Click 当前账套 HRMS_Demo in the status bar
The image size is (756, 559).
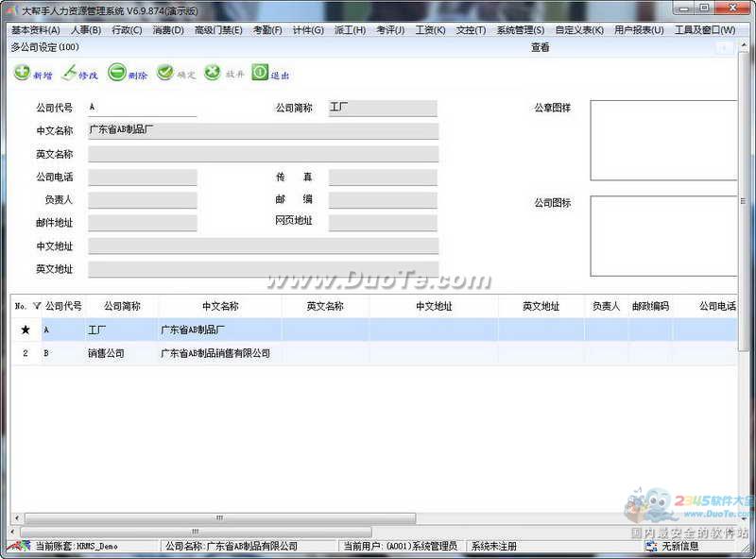click(x=77, y=546)
